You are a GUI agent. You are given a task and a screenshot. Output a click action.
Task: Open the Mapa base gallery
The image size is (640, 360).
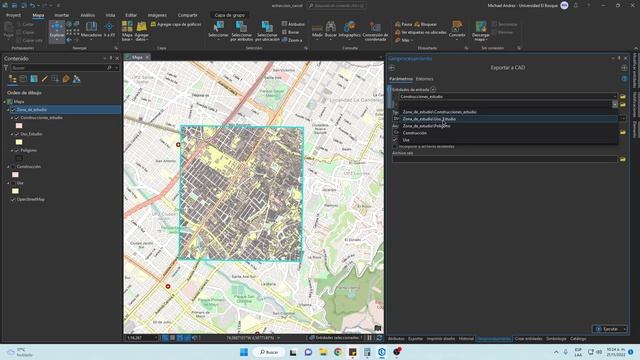coord(127,31)
